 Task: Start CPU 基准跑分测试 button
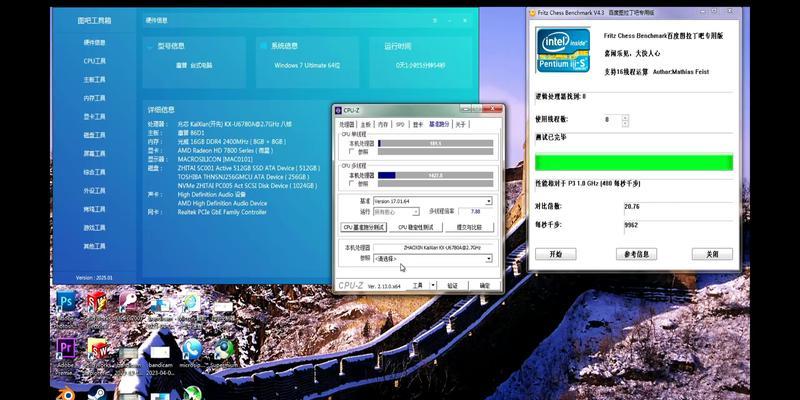point(363,227)
